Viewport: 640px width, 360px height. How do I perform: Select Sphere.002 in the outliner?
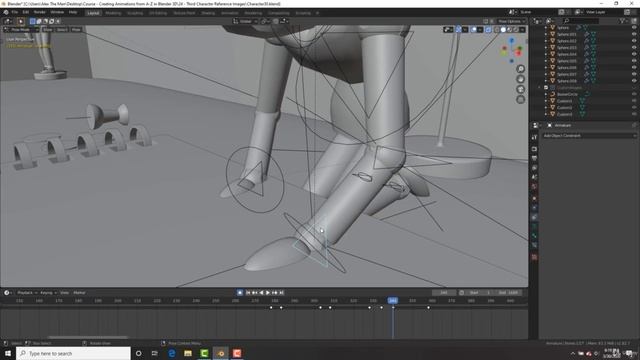(x=567, y=41)
